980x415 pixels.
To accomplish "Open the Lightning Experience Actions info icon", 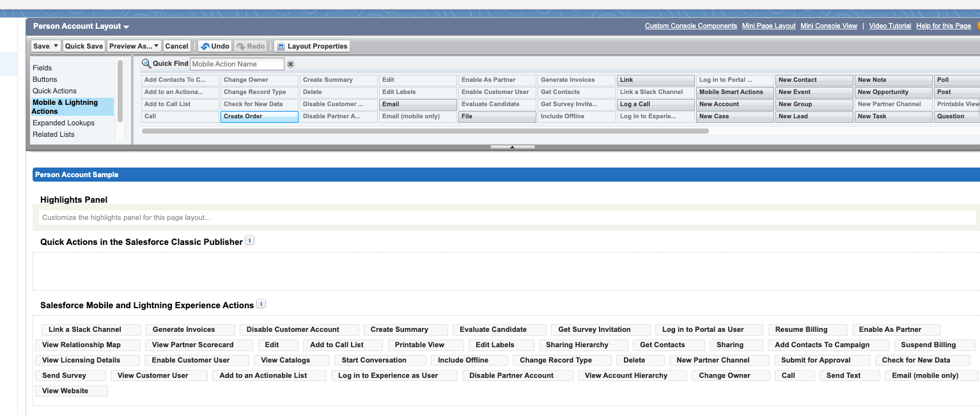I will pyautogui.click(x=261, y=304).
